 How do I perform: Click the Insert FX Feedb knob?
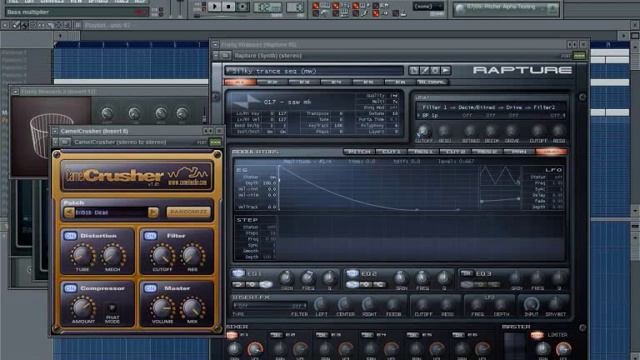click(x=393, y=304)
